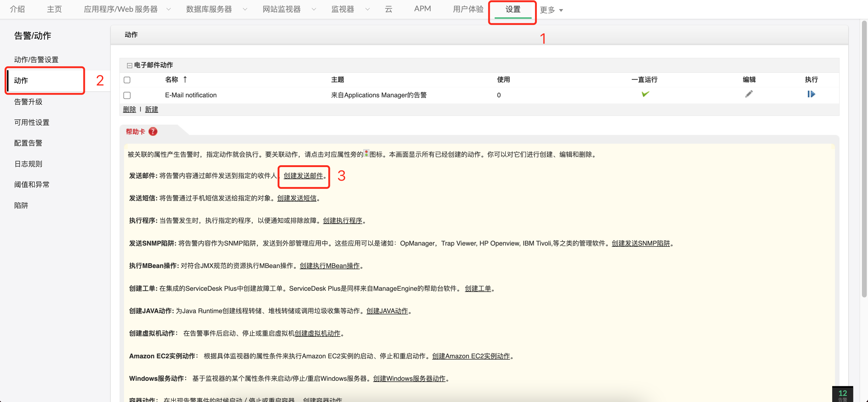
Task: Check the E-Mail notification row checkbox
Action: pyautogui.click(x=127, y=95)
